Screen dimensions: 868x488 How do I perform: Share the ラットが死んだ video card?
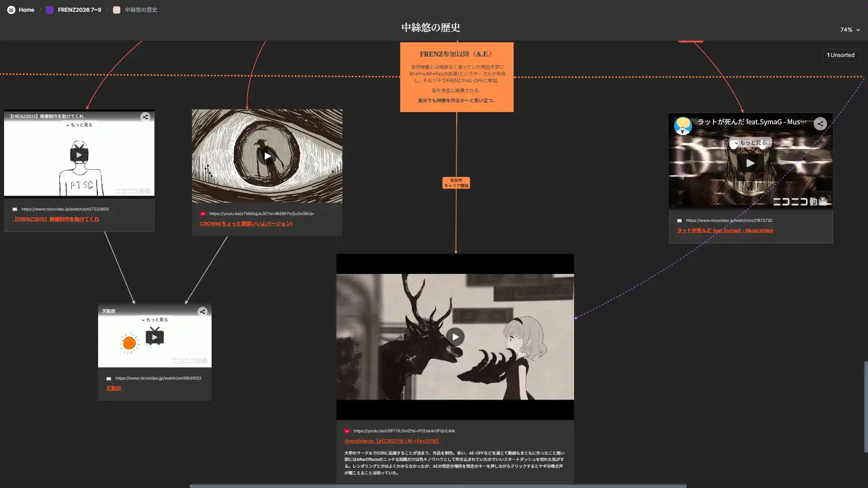(820, 123)
